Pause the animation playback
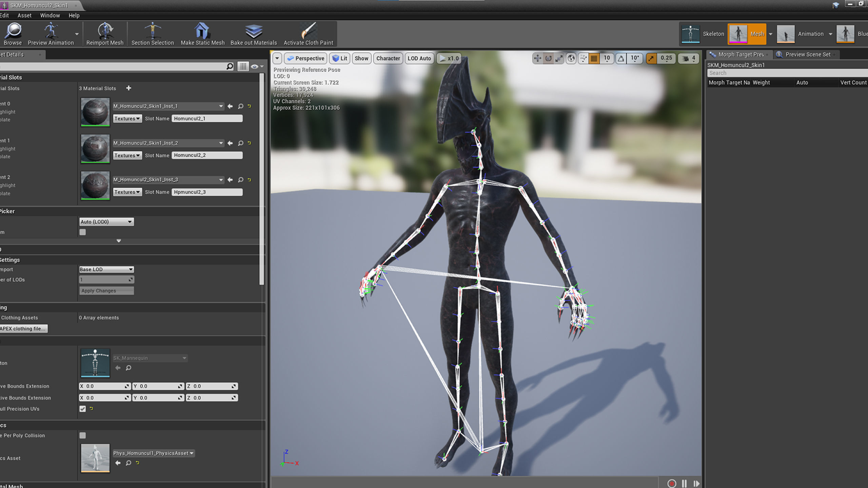The height and width of the screenshot is (488, 868). [684, 483]
